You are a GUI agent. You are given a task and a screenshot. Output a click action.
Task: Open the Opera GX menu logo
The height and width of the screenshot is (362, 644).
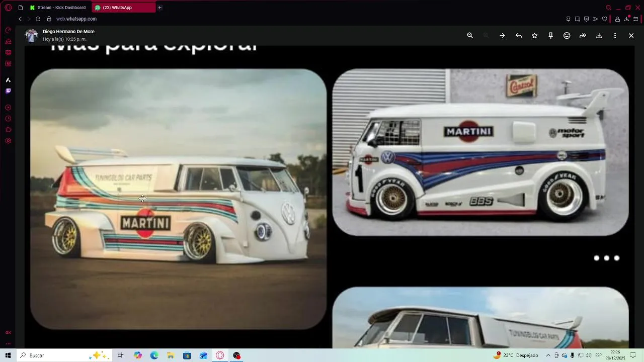[x=8, y=8]
